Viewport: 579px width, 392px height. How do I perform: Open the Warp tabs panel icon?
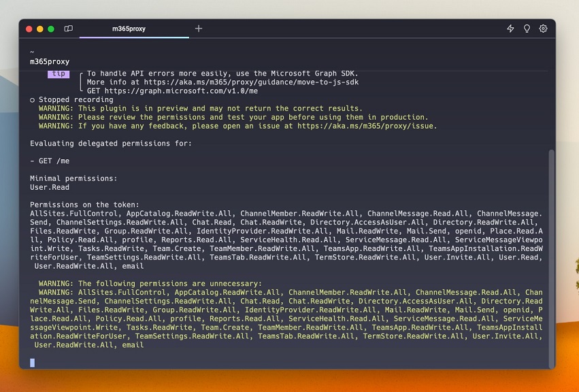[x=68, y=29]
